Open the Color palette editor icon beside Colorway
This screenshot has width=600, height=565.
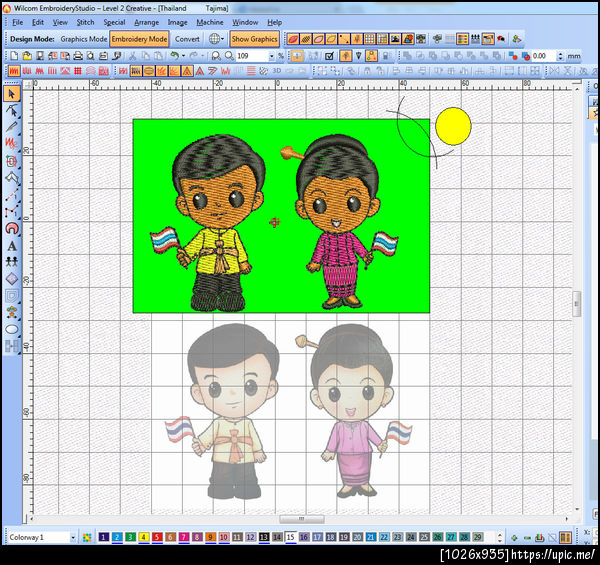87,537
